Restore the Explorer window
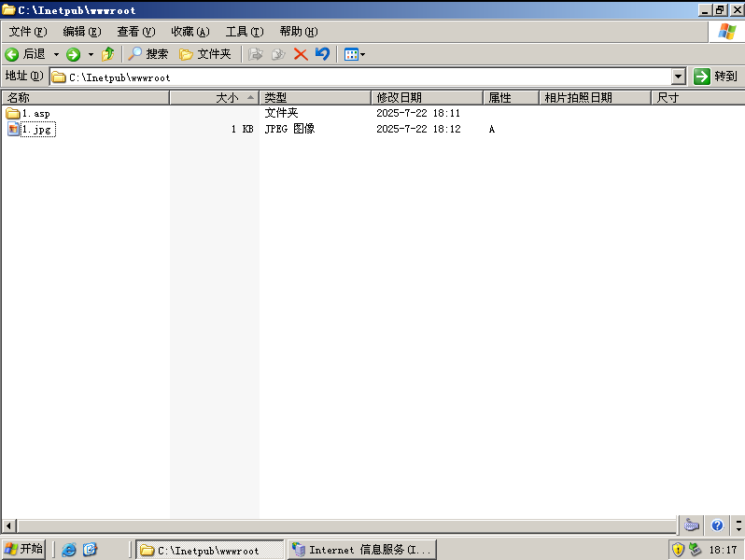The image size is (745, 560). (x=721, y=10)
